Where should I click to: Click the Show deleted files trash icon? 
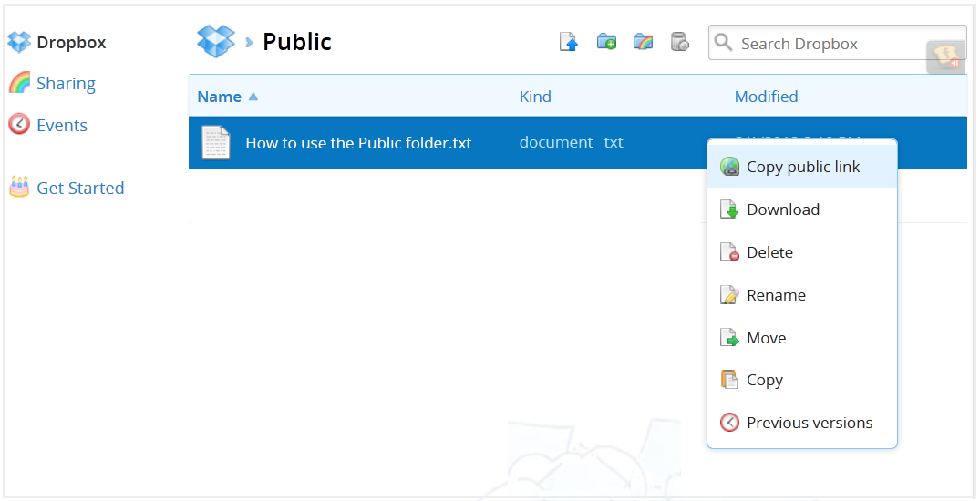(679, 42)
